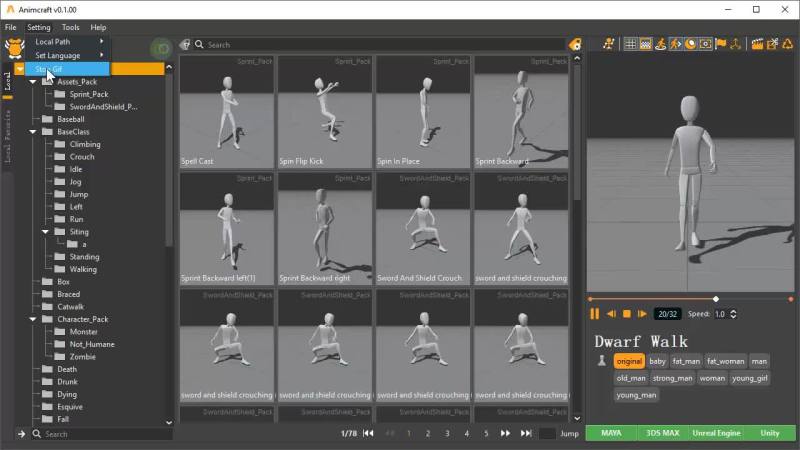Click the right-arrow icon at bottom left
The width and height of the screenshot is (800, 450).
[21, 434]
